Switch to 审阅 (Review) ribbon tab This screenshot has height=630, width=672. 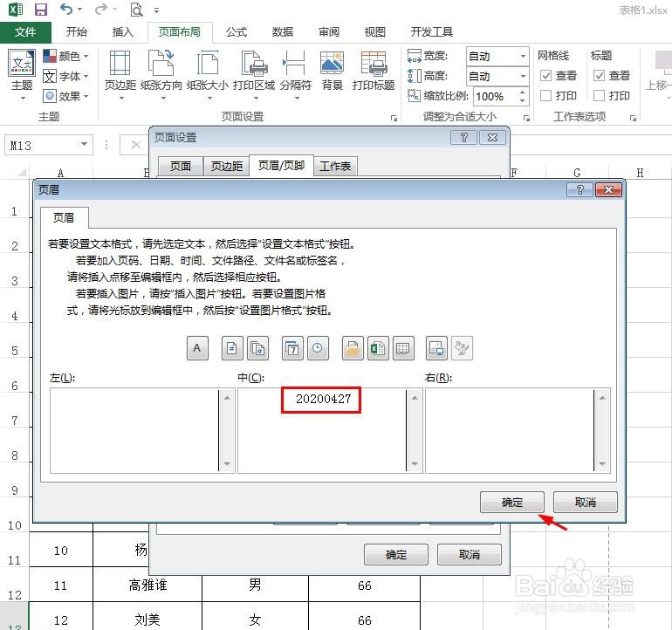tap(329, 32)
